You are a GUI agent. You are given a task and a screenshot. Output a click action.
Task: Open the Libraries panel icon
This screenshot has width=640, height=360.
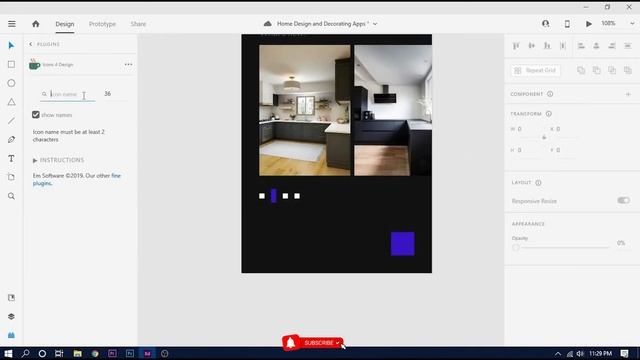[11, 298]
